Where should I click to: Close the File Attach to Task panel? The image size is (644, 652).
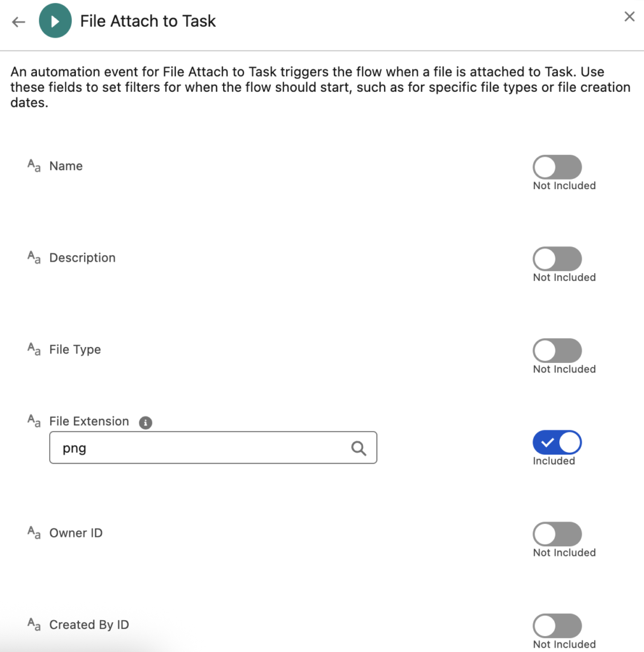click(629, 17)
